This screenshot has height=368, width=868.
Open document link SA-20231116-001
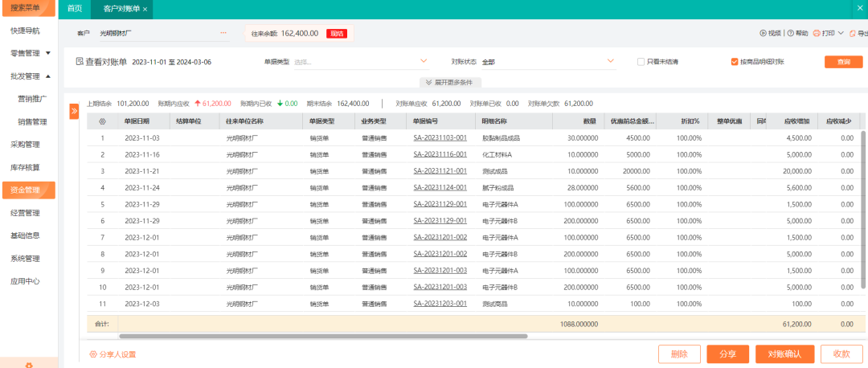tap(440, 153)
